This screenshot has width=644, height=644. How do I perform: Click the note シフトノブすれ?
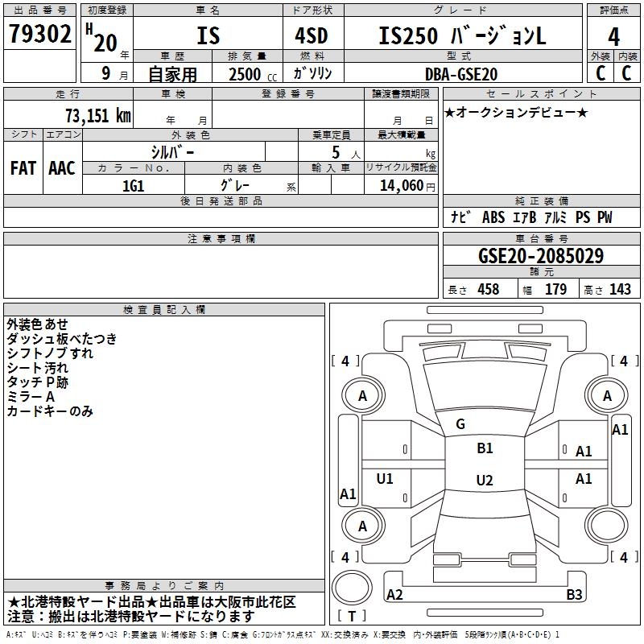50,353
